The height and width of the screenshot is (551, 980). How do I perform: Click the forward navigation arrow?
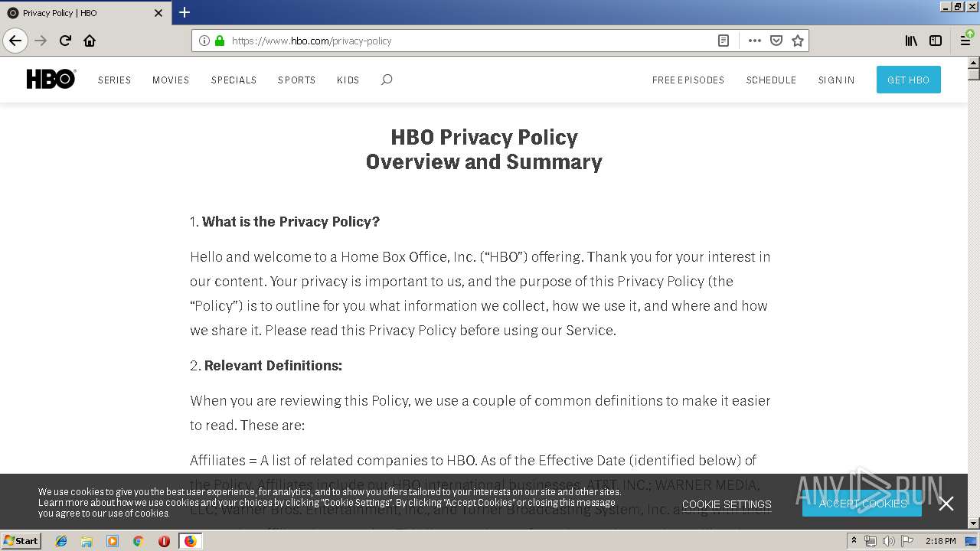click(x=41, y=41)
